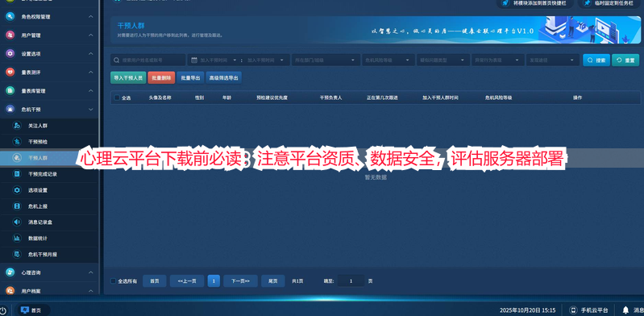The image size is (644, 316).
Task: Click the 危机干预 alarm icon
Action: 10,110
